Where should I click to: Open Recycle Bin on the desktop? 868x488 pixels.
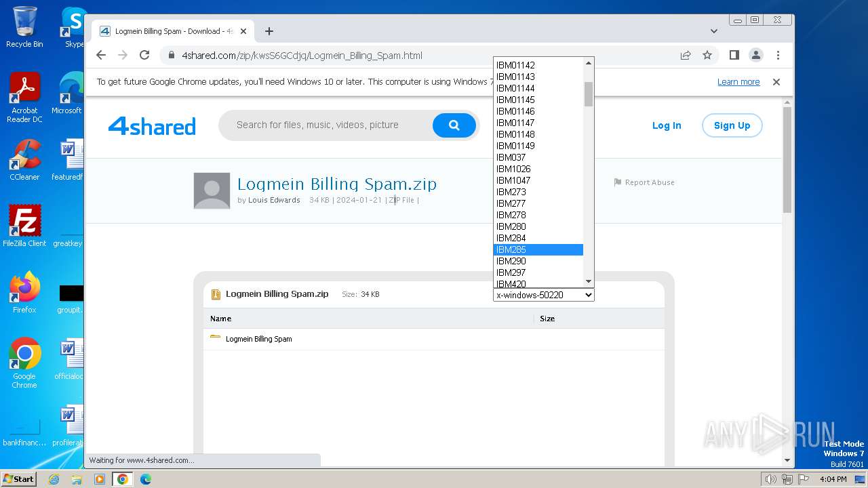click(x=24, y=27)
